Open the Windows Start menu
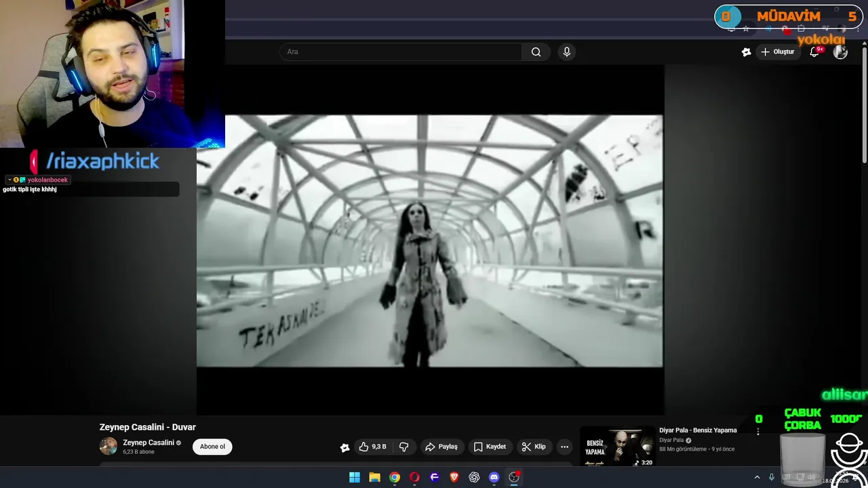Viewport: 868px width, 488px height. point(355,477)
